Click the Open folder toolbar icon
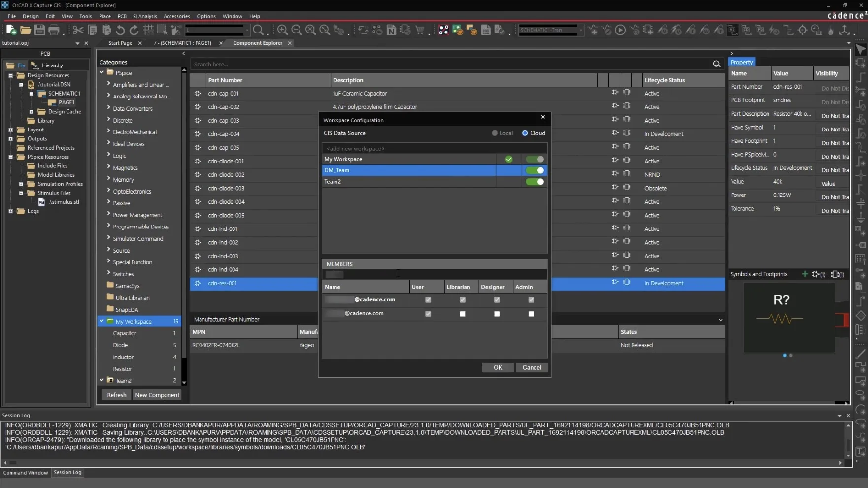 click(x=26, y=30)
